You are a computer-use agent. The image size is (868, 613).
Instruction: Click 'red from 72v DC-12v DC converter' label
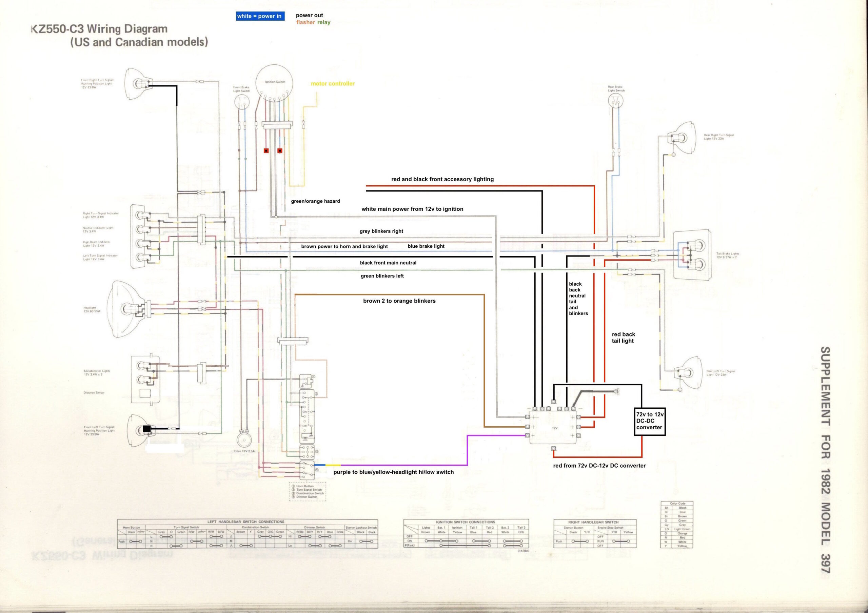(x=599, y=466)
